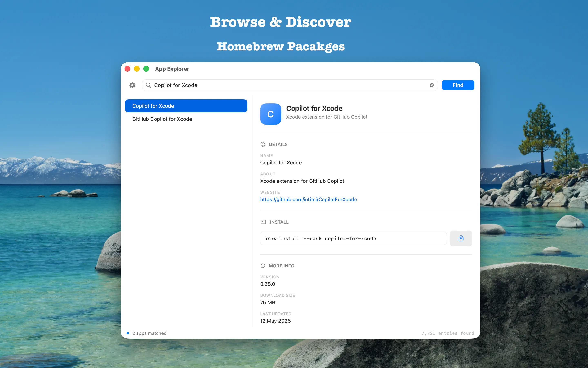Focus the Copilot for Xcode search field
The image size is (588, 368).
point(290,85)
